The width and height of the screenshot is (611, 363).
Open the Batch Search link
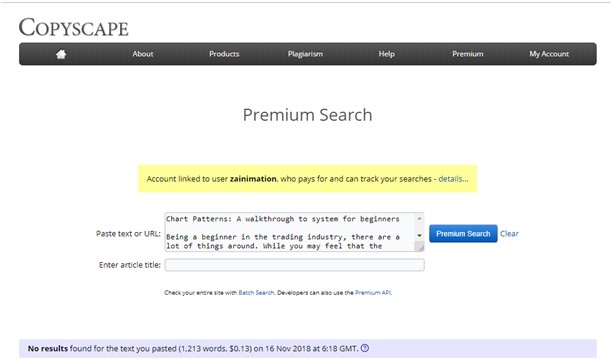[256, 293]
